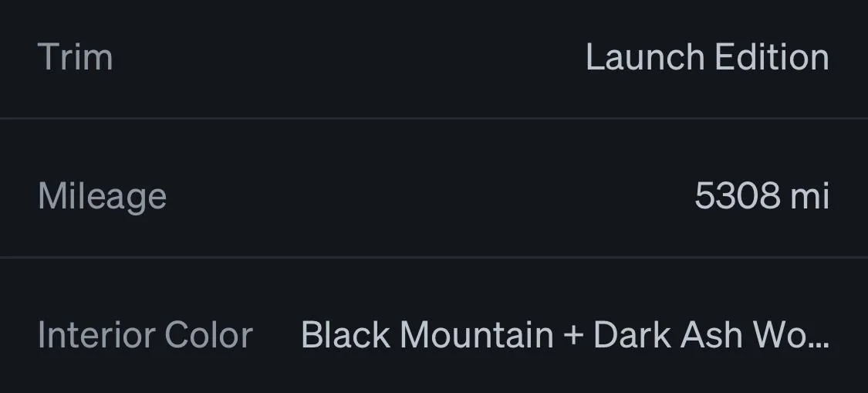
Task: Click the truncated Wo text
Action: [778, 335]
